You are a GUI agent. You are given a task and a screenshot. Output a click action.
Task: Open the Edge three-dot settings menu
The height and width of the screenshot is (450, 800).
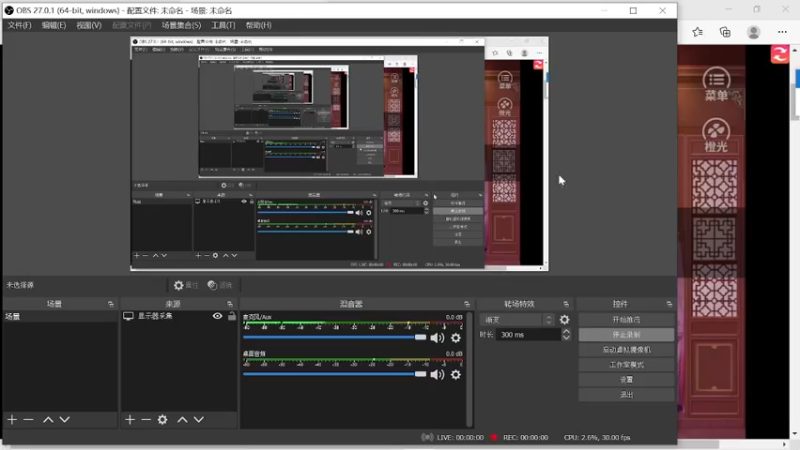(782, 32)
